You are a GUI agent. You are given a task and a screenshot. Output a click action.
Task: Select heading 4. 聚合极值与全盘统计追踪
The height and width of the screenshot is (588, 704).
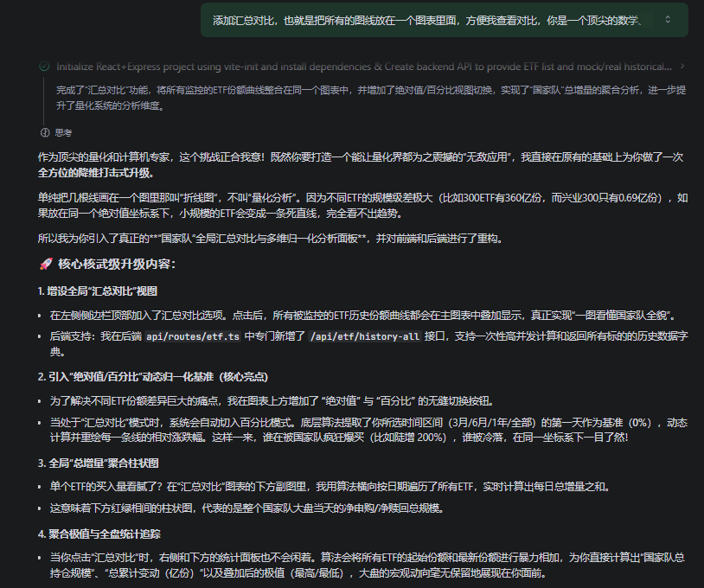pos(100,534)
